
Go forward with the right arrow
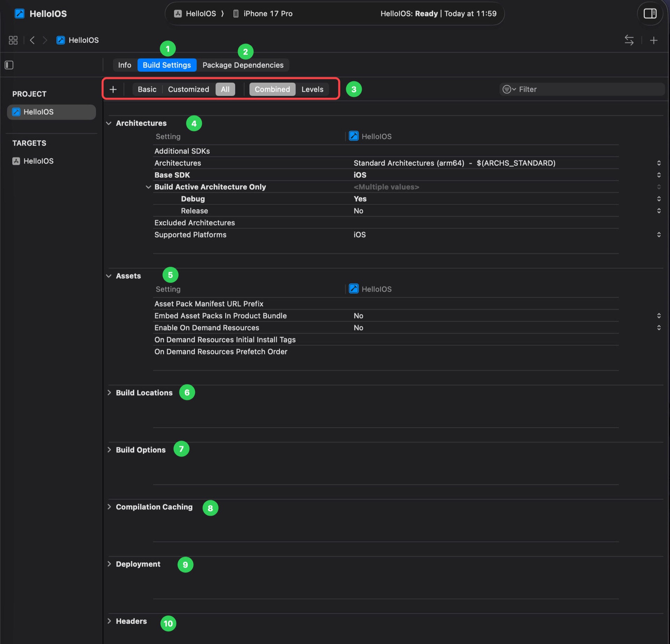coord(45,40)
